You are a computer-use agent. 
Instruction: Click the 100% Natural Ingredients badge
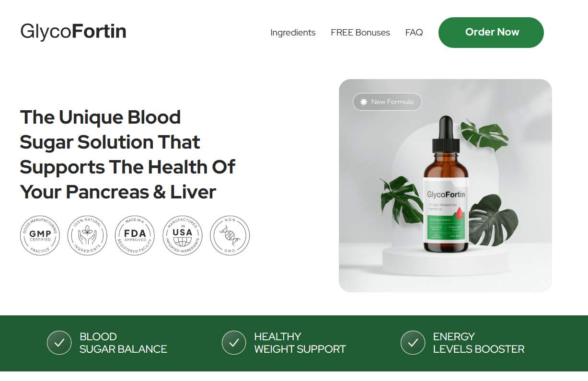(x=87, y=235)
